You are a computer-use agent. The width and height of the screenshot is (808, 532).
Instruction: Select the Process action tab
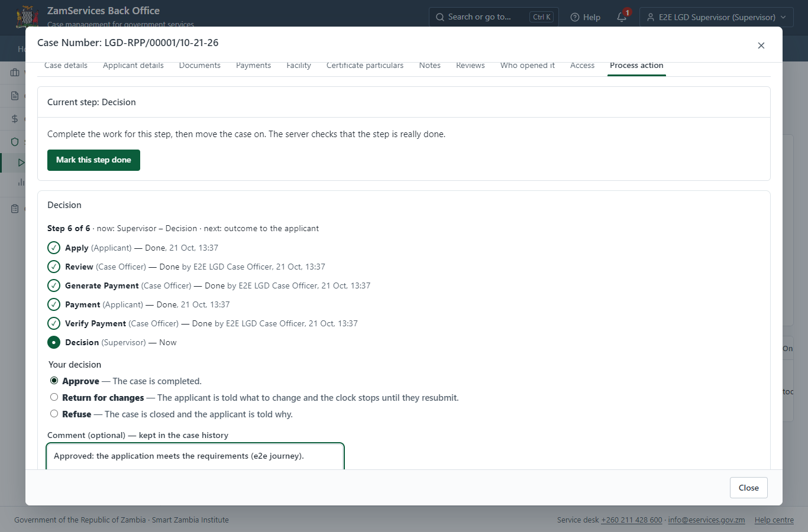[636, 66]
